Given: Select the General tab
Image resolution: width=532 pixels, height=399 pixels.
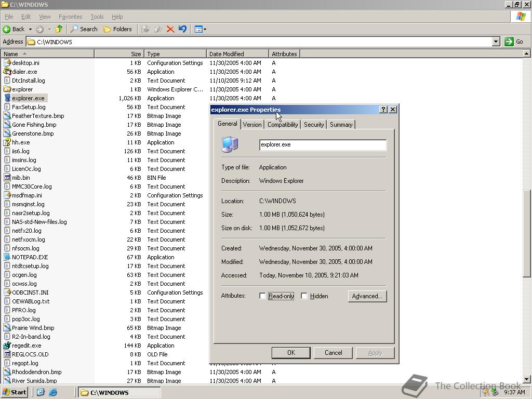Looking at the screenshot, I should click(x=228, y=124).
